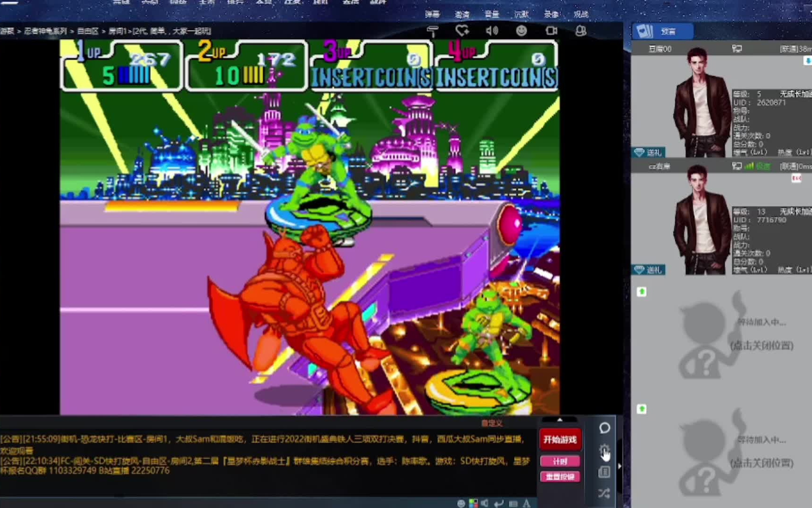Click the 开始游戏 start game button
Screen dimensions: 812x508
coord(560,439)
